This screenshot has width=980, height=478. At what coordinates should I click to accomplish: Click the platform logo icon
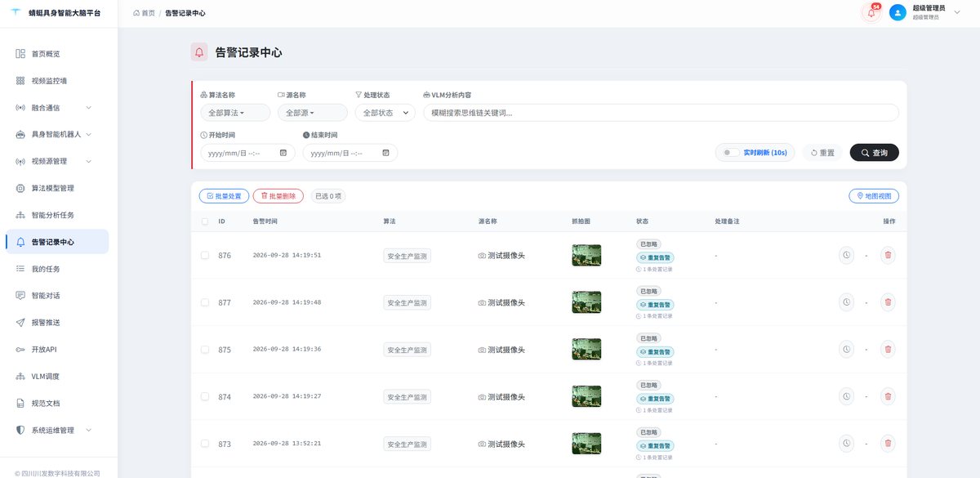click(x=16, y=13)
